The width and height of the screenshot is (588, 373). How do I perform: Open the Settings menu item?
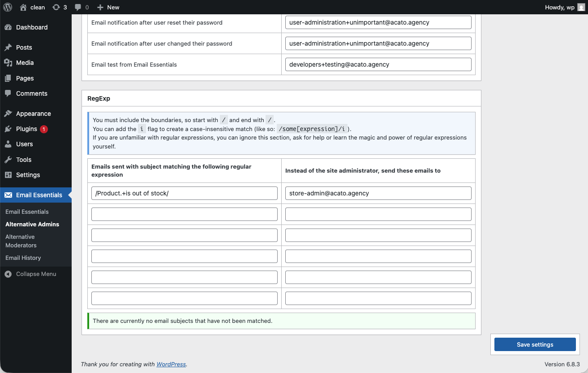click(x=28, y=175)
